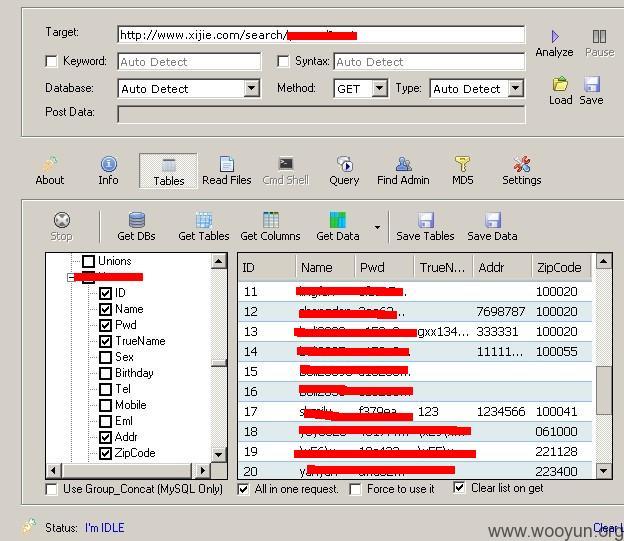624x541 pixels.
Task: Open the Method GET dropdown
Action: [x=380, y=88]
